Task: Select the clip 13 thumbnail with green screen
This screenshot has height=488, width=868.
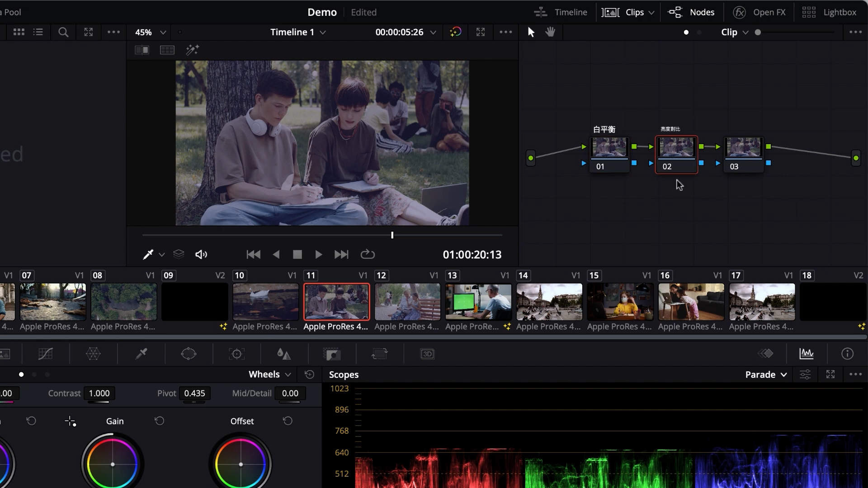Action: click(478, 301)
